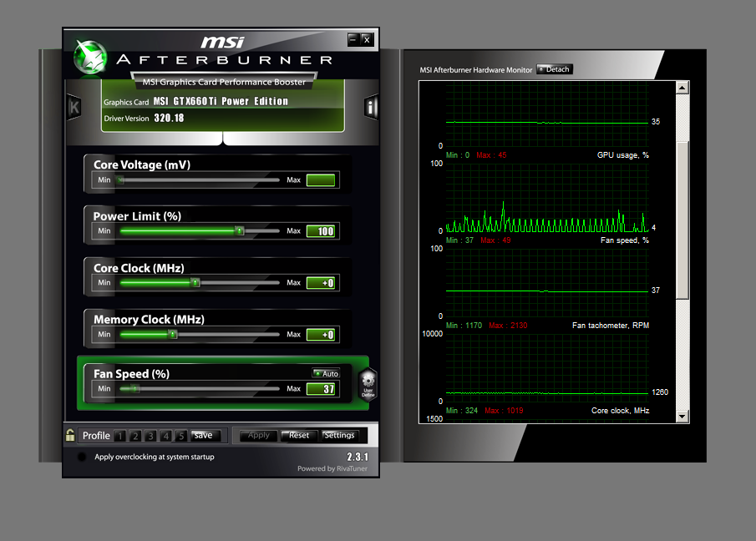Click the Core Voltage value field
This screenshot has height=541, width=756.
[x=321, y=180]
